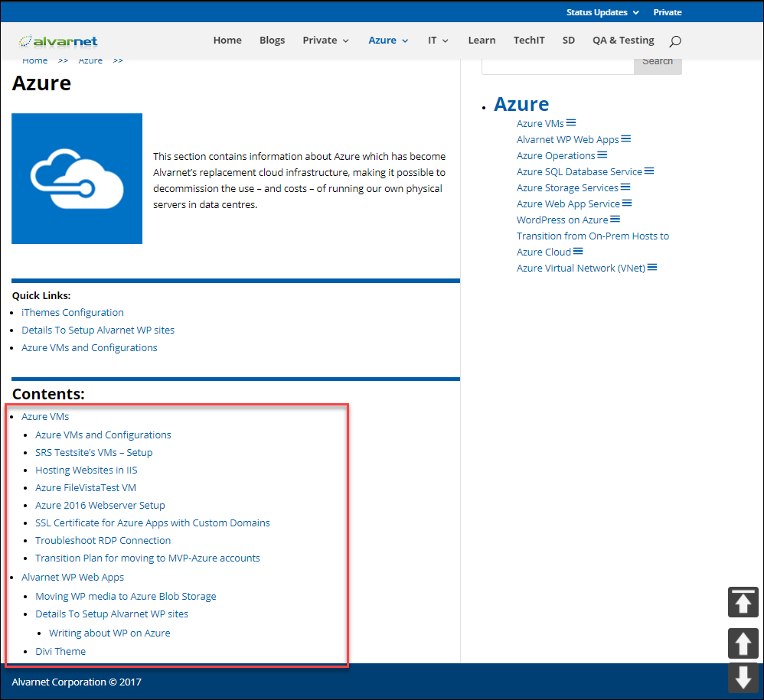Screen dimensions: 764x700
Task: Open Azure FileVistaTest VM link
Action: (x=86, y=487)
